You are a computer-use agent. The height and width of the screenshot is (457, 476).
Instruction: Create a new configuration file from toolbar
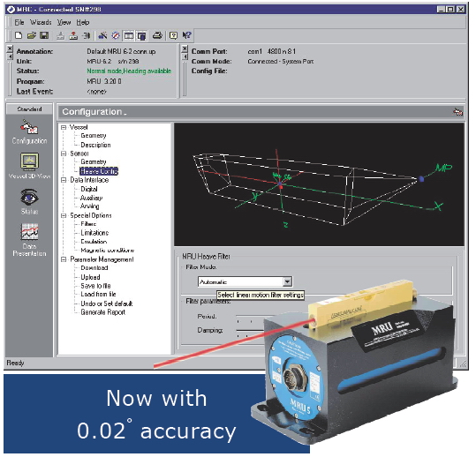click(x=19, y=36)
